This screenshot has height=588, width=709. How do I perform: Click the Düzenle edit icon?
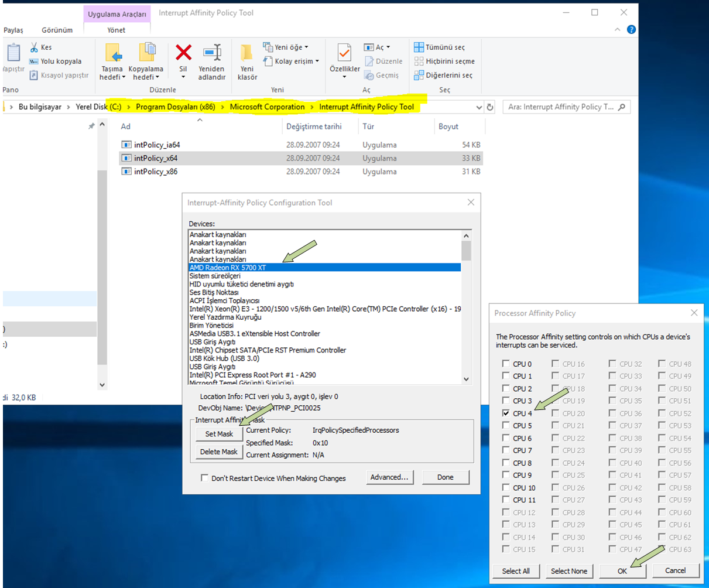tap(369, 61)
